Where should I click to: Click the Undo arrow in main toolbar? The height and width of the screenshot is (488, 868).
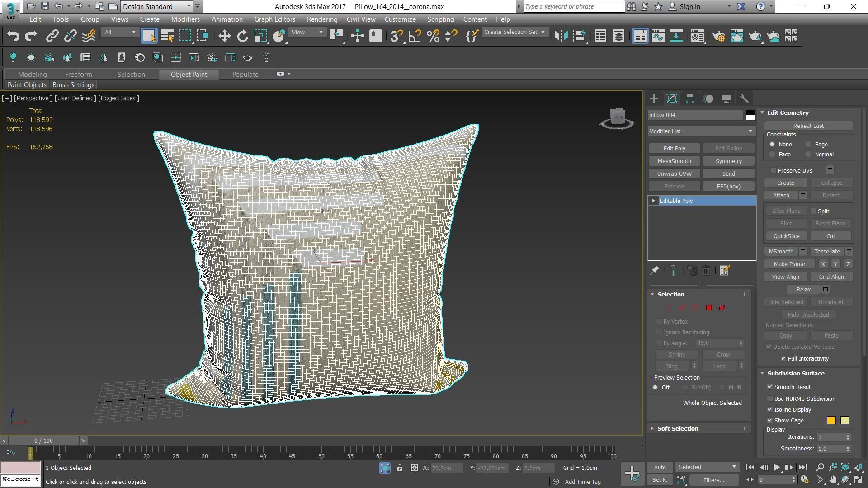point(13,36)
